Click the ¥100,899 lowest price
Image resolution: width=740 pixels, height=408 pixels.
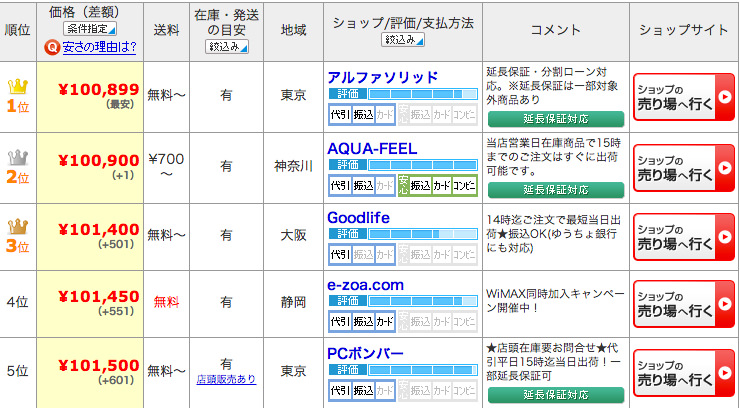point(99,89)
